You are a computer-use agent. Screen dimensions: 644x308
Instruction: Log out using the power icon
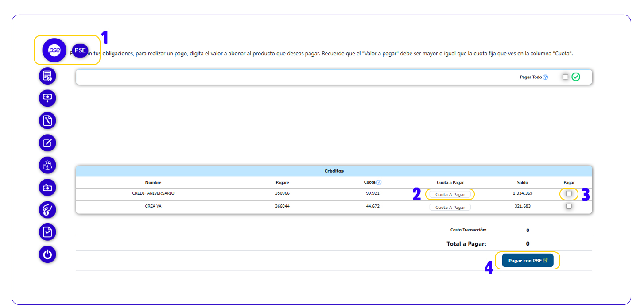point(47,254)
